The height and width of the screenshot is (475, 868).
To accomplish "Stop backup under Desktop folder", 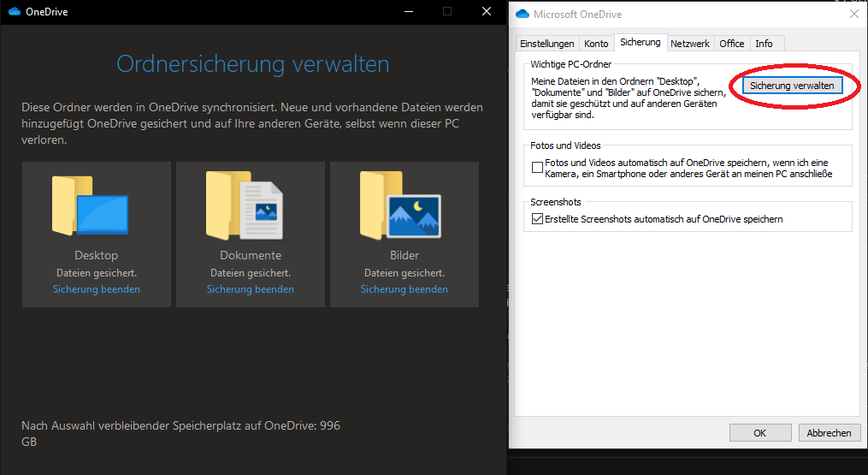I will [x=97, y=289].
